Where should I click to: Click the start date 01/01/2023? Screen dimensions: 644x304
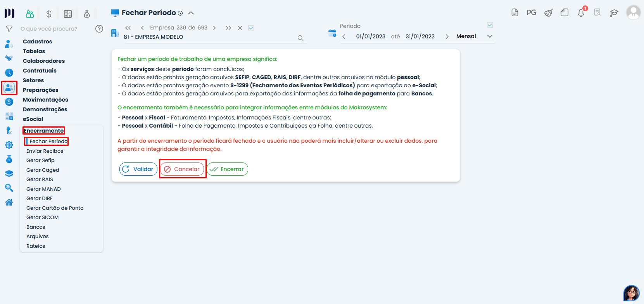coord(371,36)
